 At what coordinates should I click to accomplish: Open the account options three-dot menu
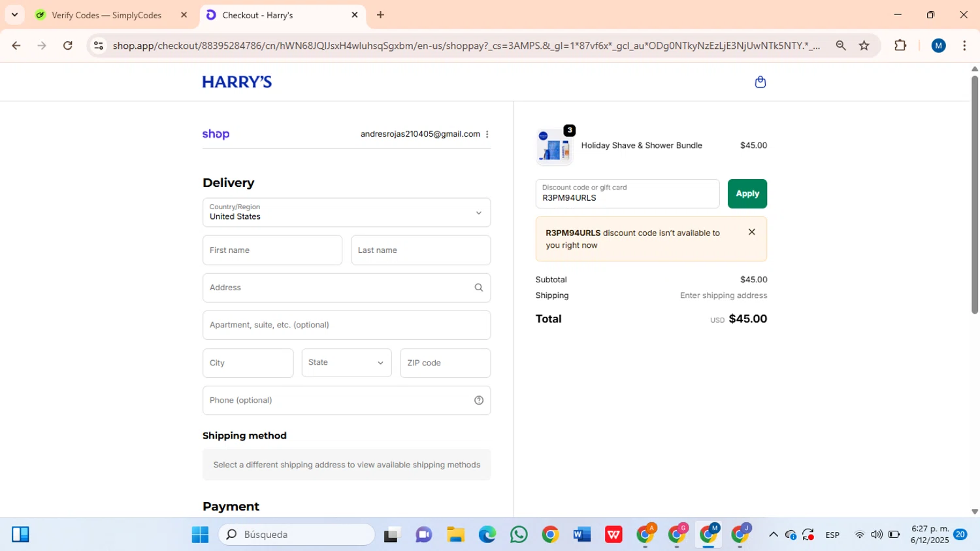pos(487,134)
